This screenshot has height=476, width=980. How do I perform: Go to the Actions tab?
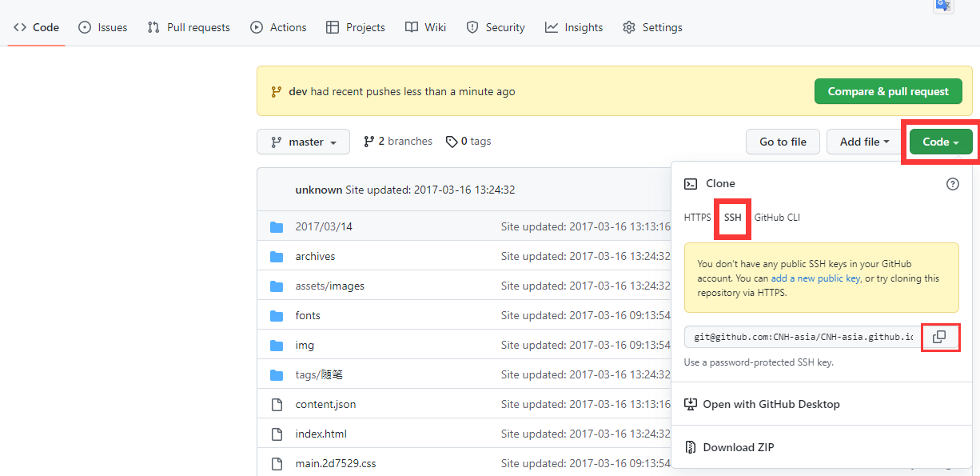pyautogui.click(x=278, y=27)
